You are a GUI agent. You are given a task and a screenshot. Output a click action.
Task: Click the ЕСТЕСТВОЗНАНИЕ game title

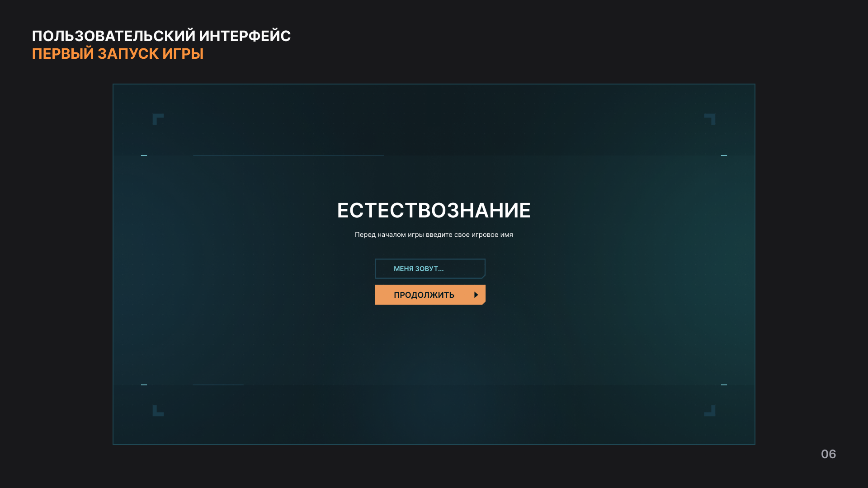coord(434,211)
